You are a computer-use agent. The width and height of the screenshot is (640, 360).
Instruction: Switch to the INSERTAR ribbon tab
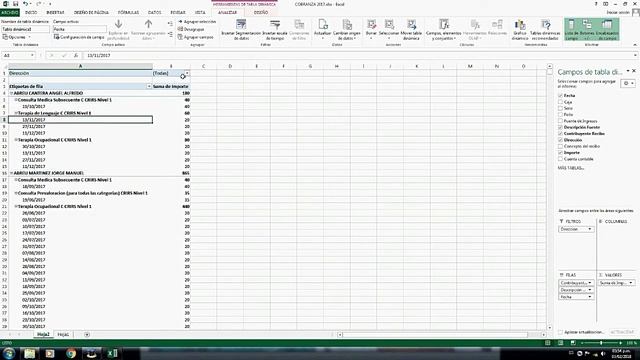click(55, 13)
